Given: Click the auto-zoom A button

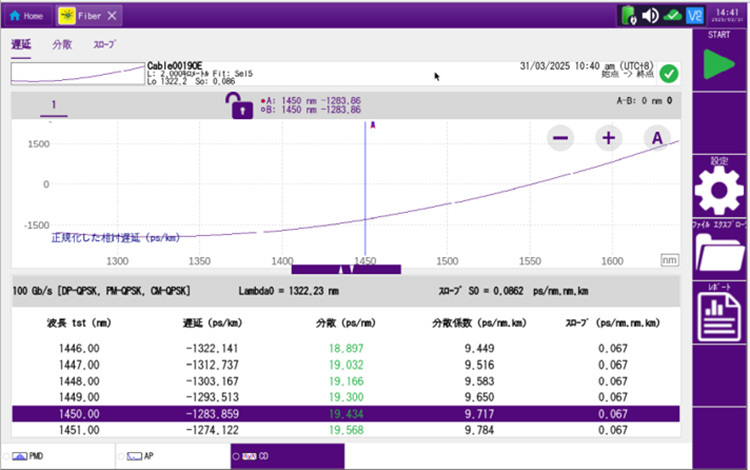Looking at the screenshot, I should click(657, 138).
